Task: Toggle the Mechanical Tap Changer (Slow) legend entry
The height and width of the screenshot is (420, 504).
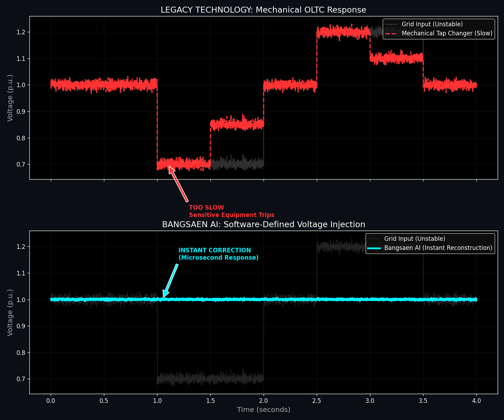Action: pyautogui.click(x=447, y=33)
